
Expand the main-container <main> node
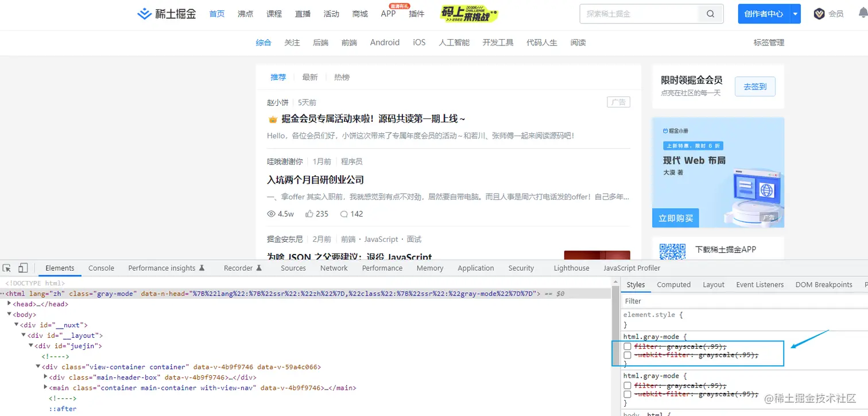coord(45,388)
